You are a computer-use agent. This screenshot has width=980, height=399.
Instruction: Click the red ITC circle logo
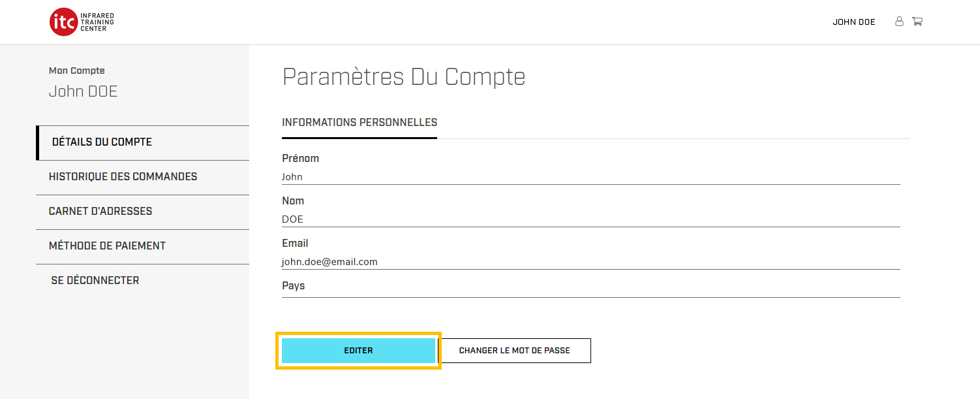click(x=63, y=22)
